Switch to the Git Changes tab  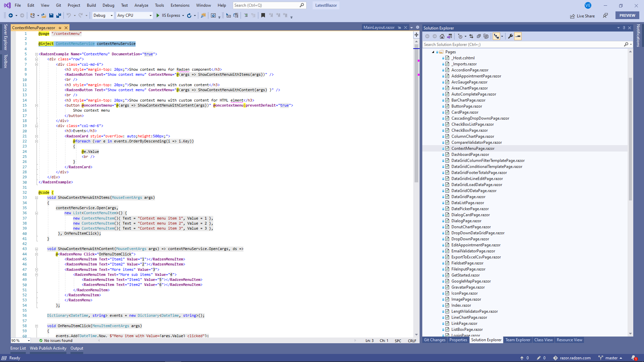coord(435,340)
